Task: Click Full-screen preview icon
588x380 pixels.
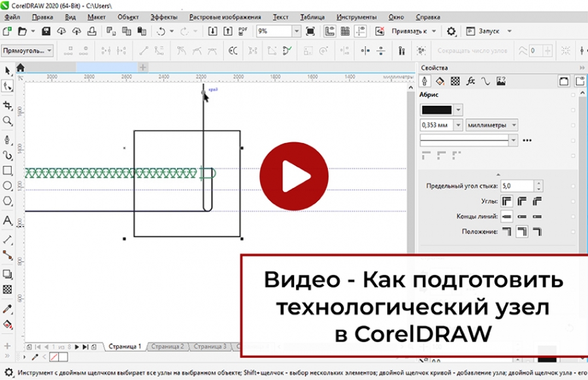Action: 310,31
